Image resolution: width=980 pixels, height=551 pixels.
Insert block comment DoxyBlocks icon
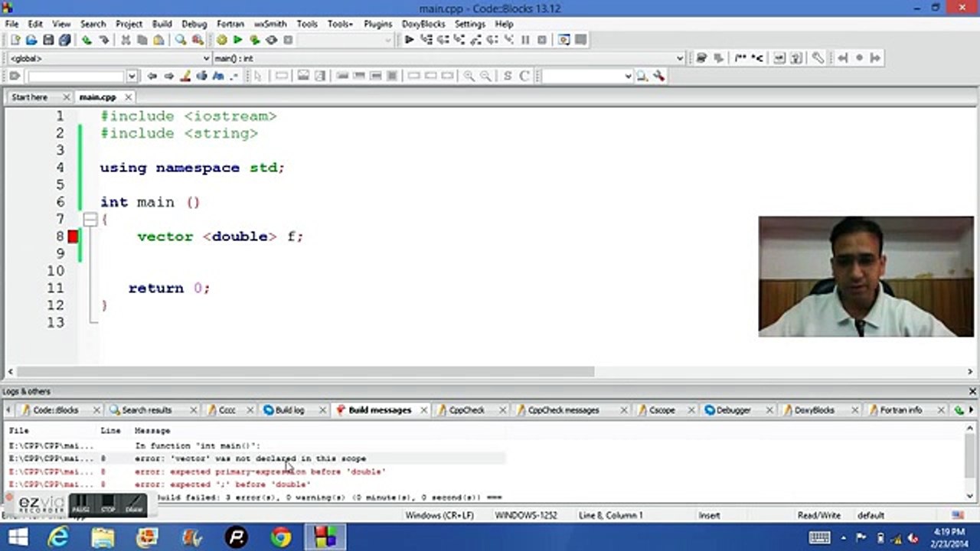point(740,58)
